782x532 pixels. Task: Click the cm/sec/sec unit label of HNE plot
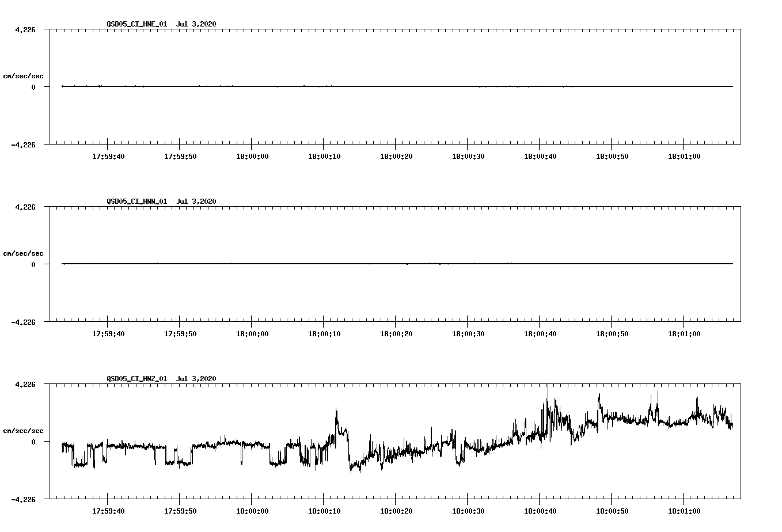click(24, 76)
